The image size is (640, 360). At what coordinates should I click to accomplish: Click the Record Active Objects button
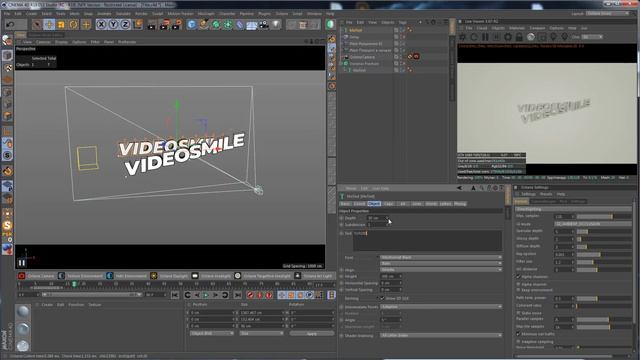click(250, 295)
